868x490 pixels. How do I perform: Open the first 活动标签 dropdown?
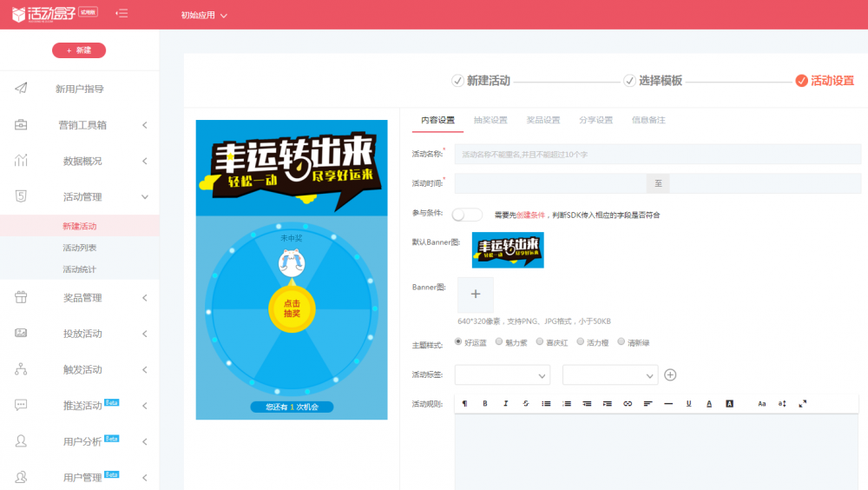tap(502, 375)
